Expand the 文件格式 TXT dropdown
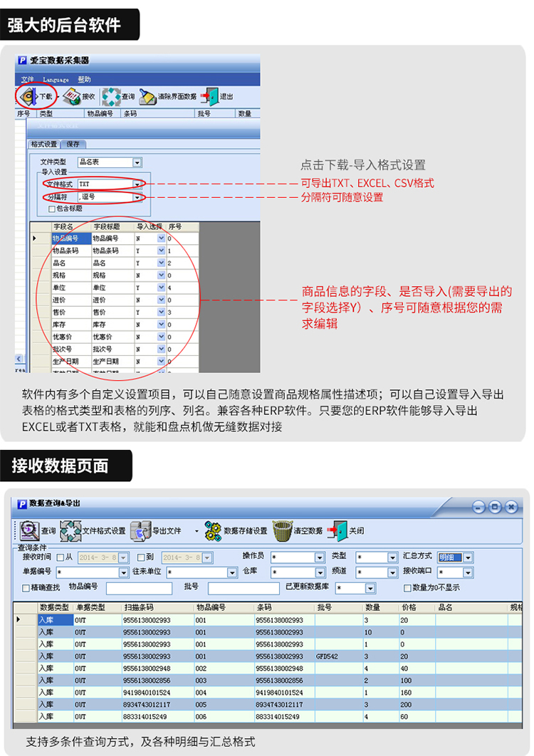This screenshot has width=534, height=756. [137, 184]
